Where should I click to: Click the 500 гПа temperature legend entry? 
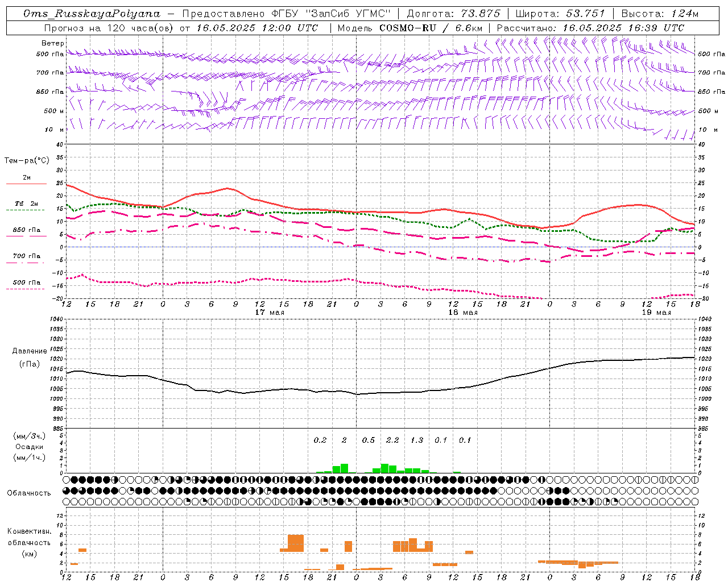[x=27, y=282]
